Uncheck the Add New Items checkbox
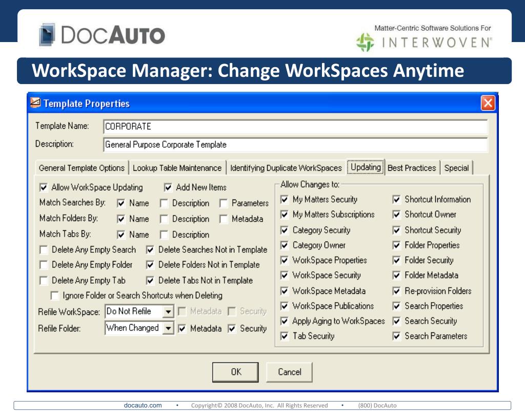Viewport: 525px width, 420px height. click(168, 187)
